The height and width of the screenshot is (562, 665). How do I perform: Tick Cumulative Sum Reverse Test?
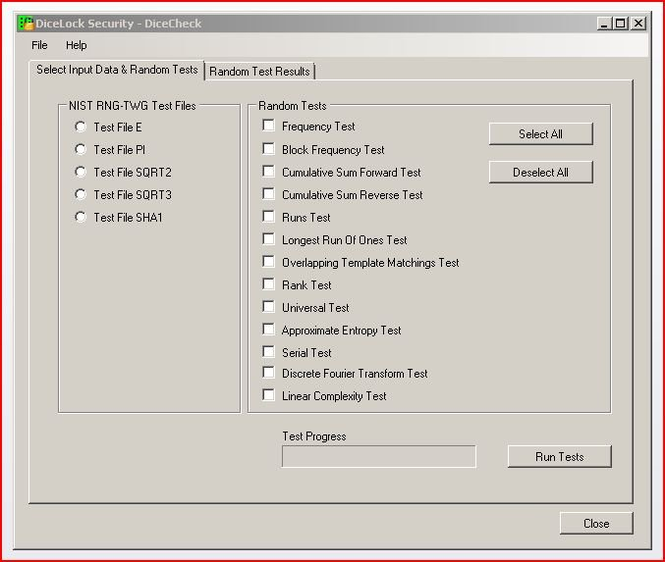(x=268, y=194)
